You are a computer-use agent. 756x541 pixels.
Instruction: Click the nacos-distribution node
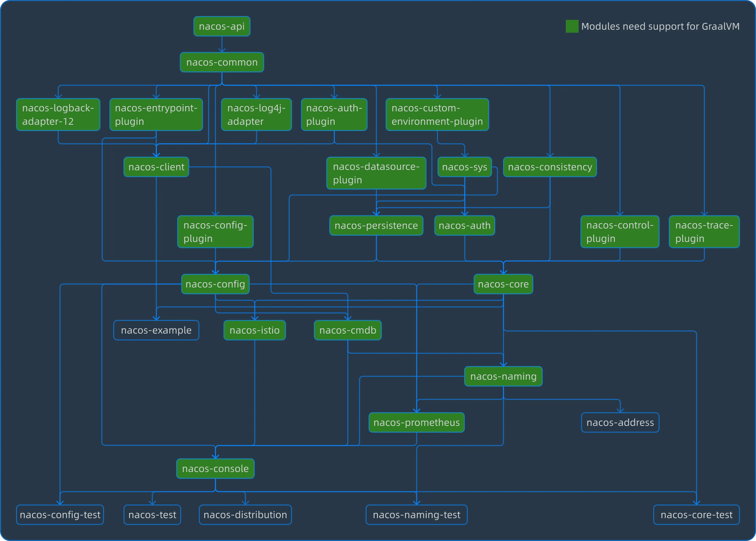[x=245, y=515]
